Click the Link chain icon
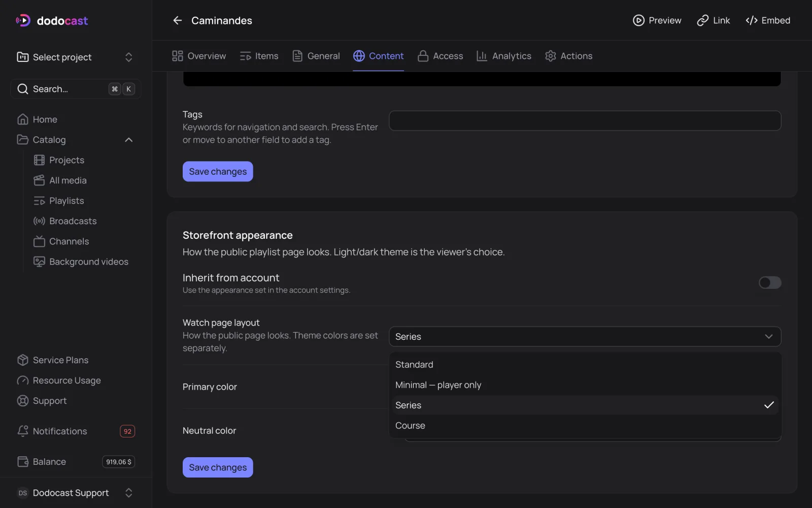Screen dimensions: 812x508 coord(702,20)
